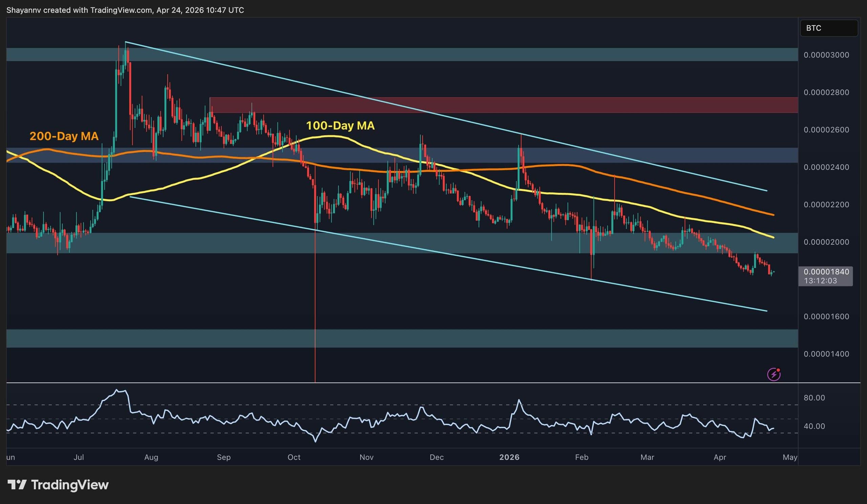Click the long red volume spike in October
The width and height of the screenshot is (867, 504).
(x=315, y=310)
